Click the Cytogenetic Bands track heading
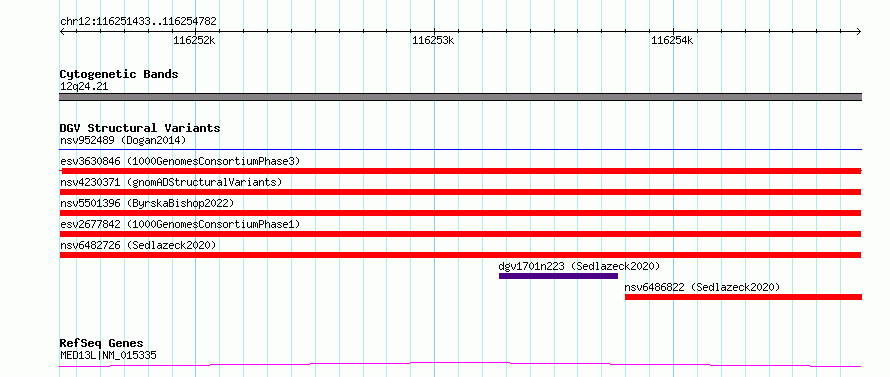The image size is (890, 377). [x=119, y=74]
